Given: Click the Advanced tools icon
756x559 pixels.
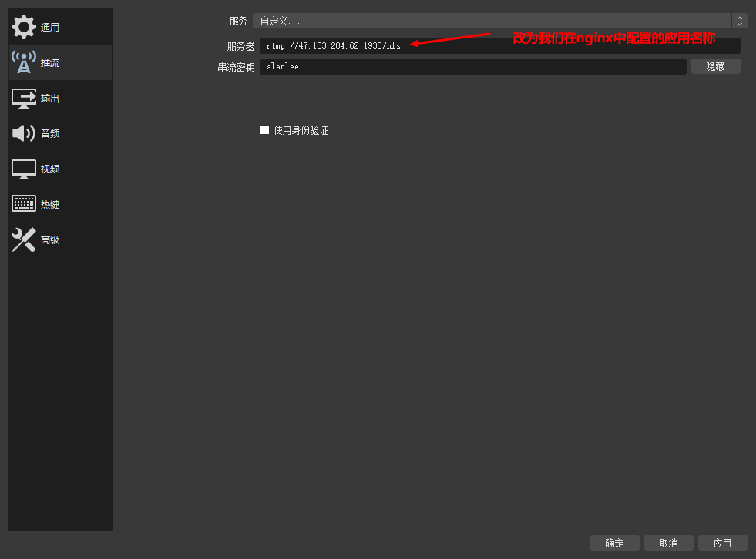Looking at the screenshot, I should (x=24, y=239).
